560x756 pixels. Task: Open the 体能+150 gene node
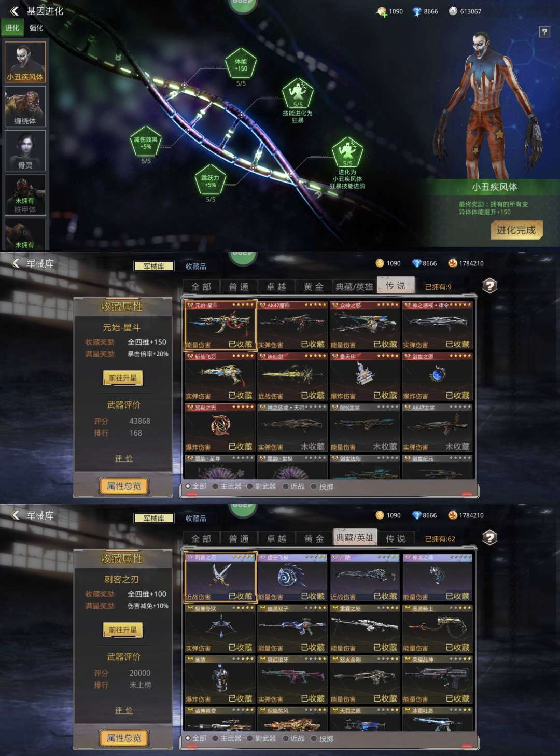point(241,64)
